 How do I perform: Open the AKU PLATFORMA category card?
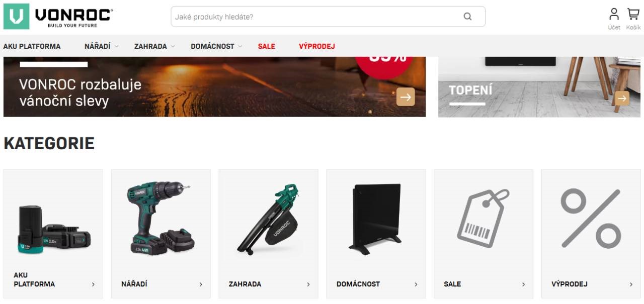pos(53,234)
